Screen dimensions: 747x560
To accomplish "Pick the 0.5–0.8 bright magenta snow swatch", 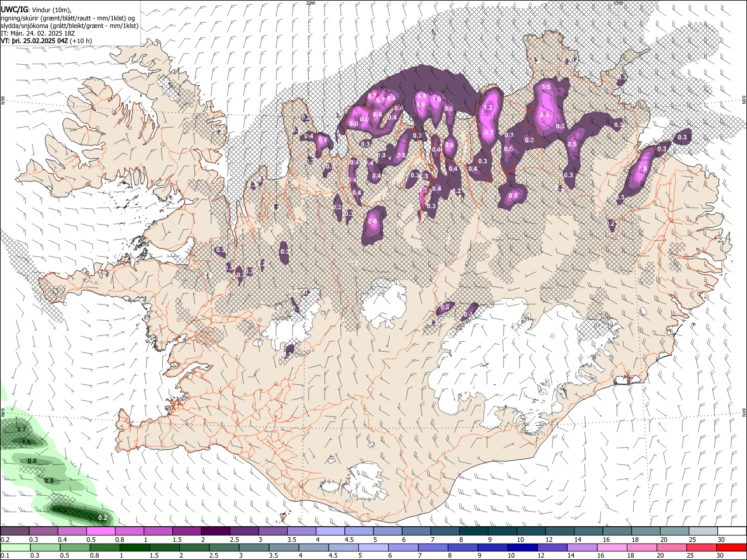I will (101, 531).
